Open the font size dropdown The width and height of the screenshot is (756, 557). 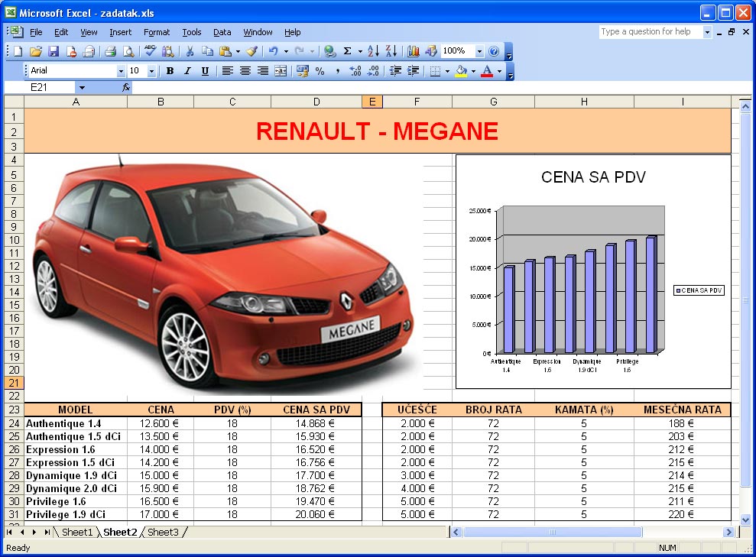[x=151, y=71]
